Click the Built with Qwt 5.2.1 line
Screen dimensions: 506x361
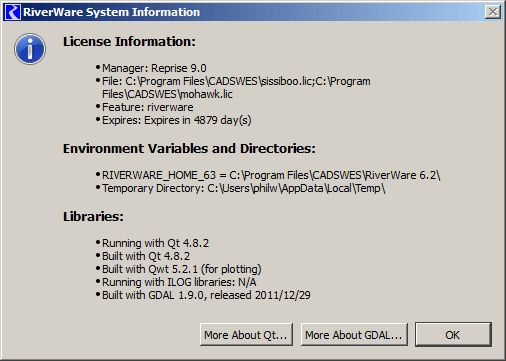tap(182, 269)
